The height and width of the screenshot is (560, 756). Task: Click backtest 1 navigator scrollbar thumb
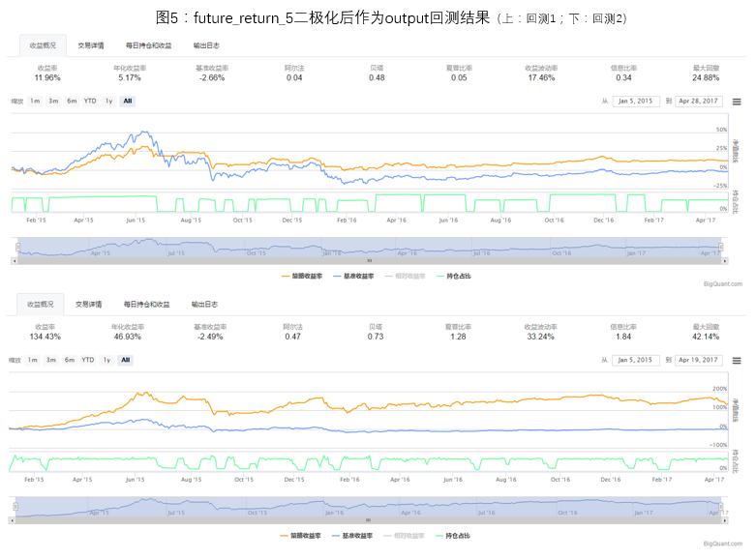click(370, 261)
